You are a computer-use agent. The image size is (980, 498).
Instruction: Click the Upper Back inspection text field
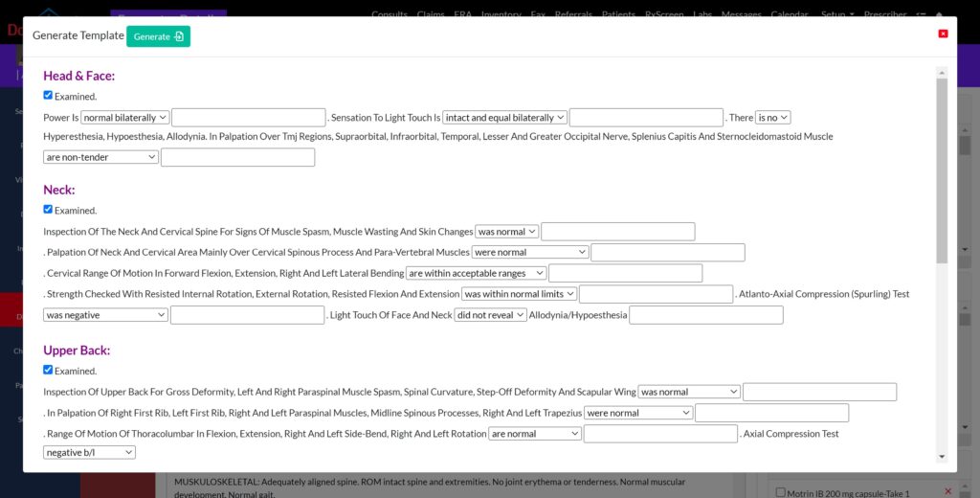819,393
